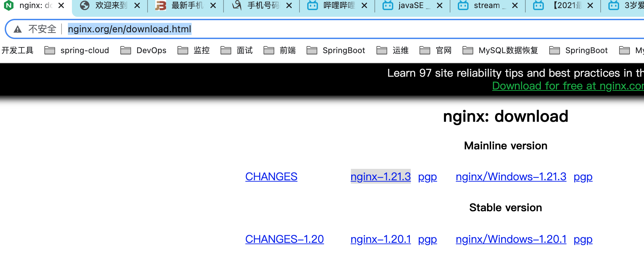
Task: Close the 欢迎来到 tab
Action: pyautogui.click(x=137, y=5)
